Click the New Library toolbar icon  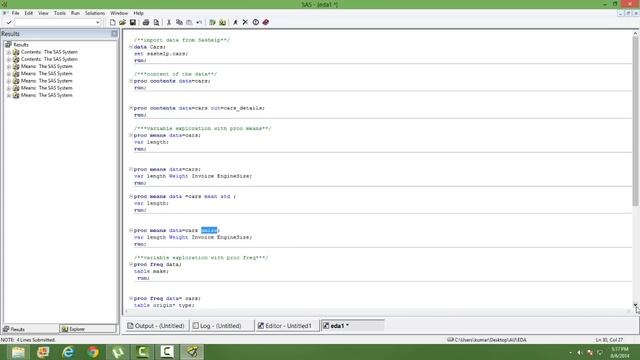(212, 22)
